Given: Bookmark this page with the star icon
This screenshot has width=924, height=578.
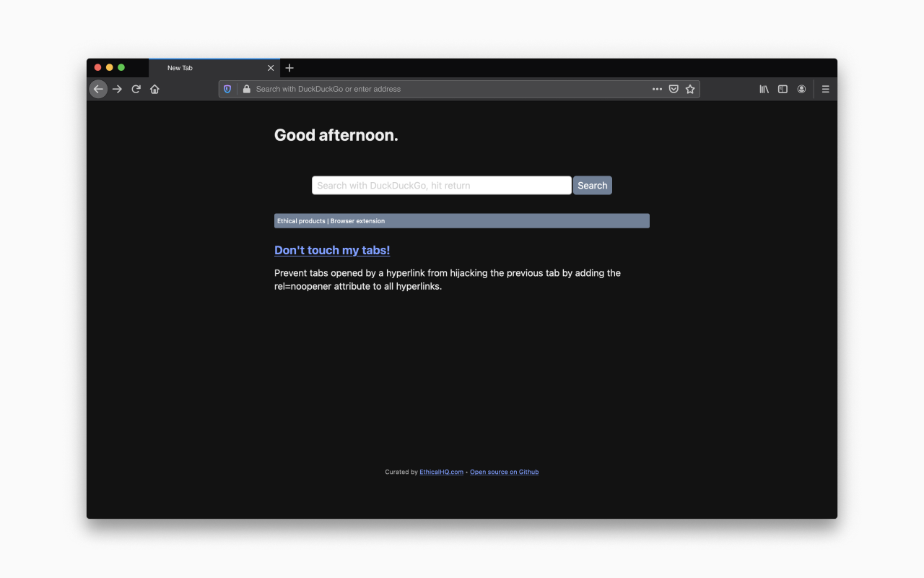Looking at the screenshot, I should pos(690,89).
